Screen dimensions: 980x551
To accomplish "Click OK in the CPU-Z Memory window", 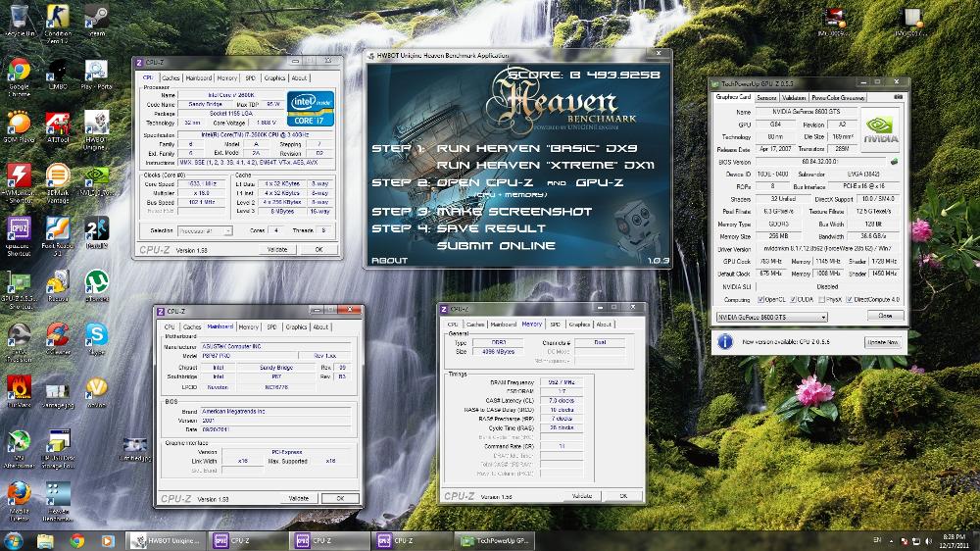I will (623, 496).
